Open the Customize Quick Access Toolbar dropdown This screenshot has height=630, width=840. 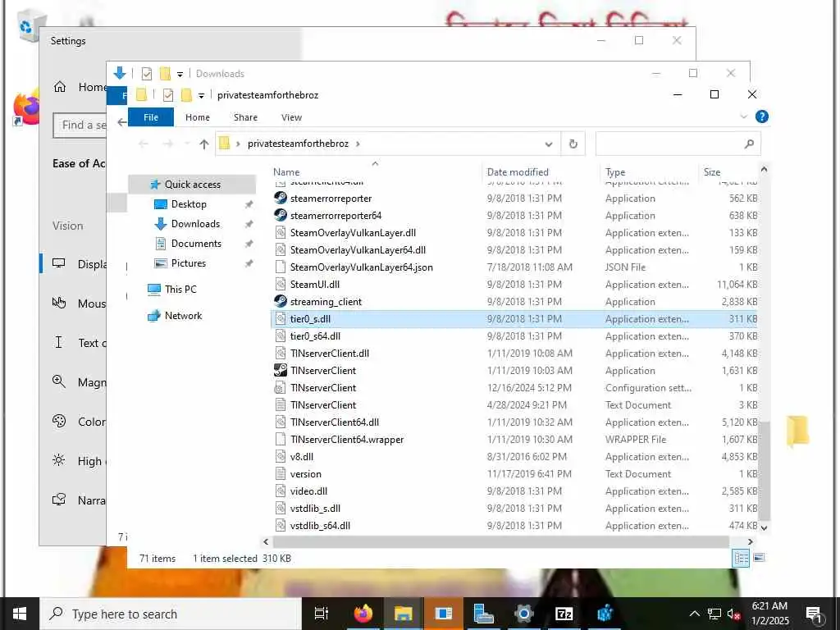(201, 96)
